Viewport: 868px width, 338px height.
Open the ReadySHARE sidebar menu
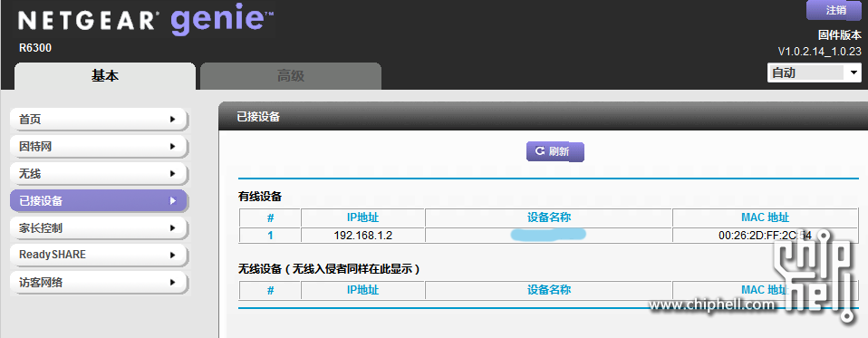[x=99, y=255]
